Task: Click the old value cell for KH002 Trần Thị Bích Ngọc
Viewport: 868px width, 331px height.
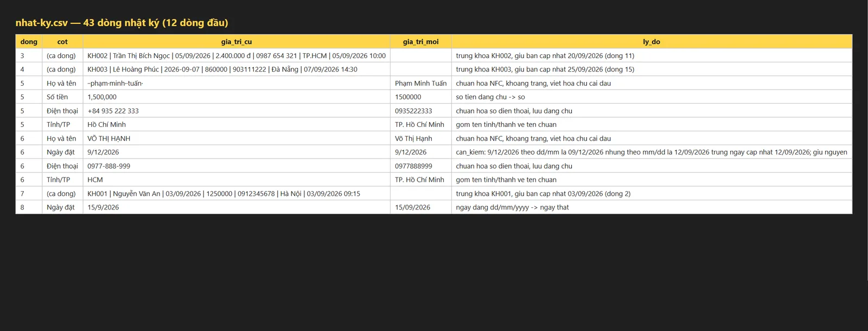Action: pos(237,56)
